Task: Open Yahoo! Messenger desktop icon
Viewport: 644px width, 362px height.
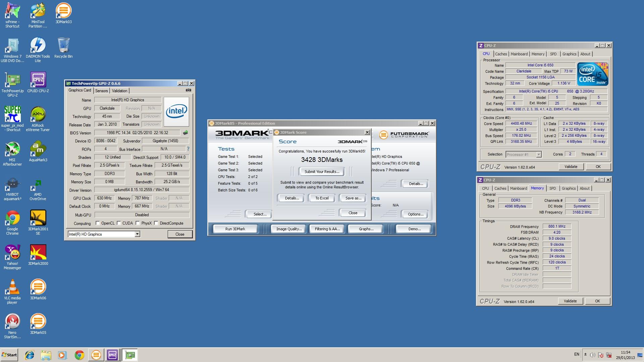Action: point(12,257)
